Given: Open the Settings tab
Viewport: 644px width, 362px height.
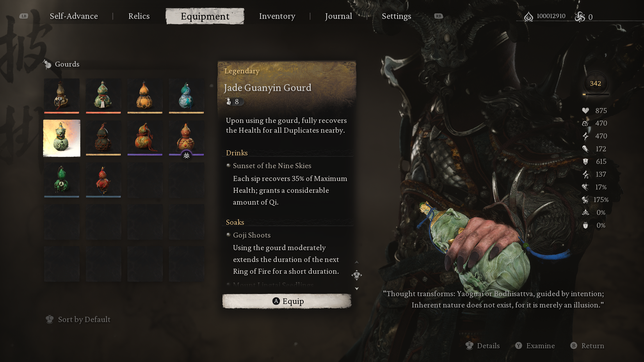Looking at the screenshot, I should pos(397,16).
